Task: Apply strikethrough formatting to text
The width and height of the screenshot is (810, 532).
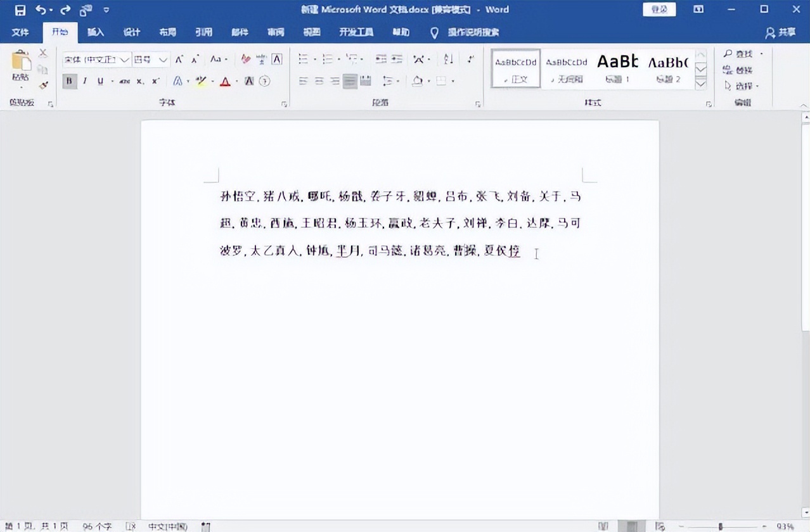Action: pos(125,81)
